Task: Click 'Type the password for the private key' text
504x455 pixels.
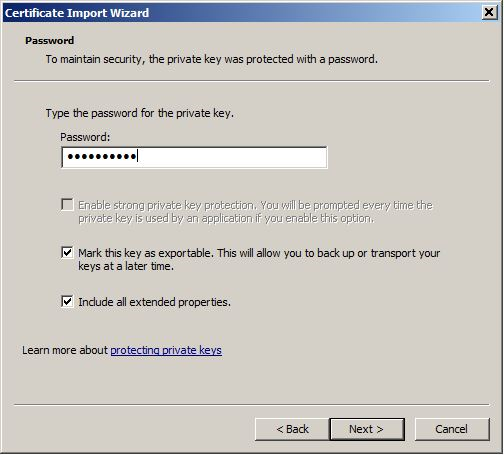Action: pos(140,113)
